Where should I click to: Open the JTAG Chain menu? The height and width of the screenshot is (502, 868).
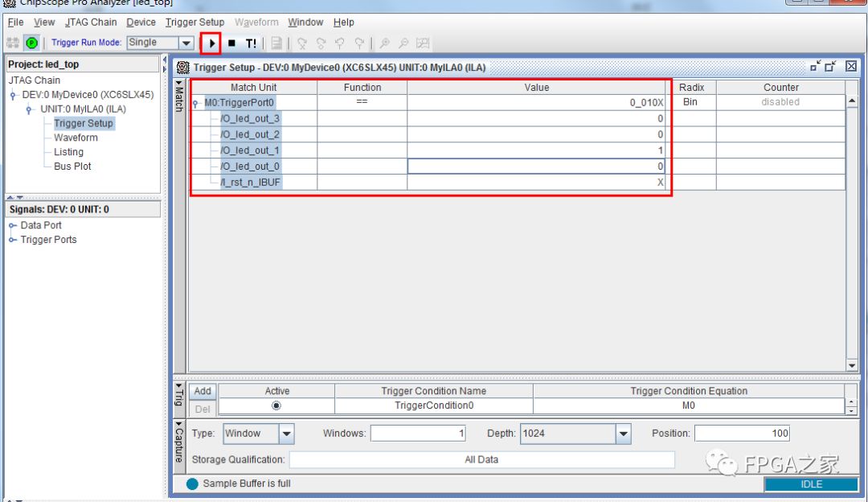pos(91,23)
